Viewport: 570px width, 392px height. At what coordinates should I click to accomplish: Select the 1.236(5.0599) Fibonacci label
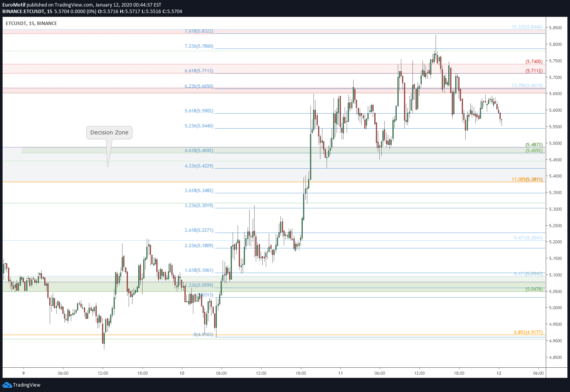click(x=199, y=285)
